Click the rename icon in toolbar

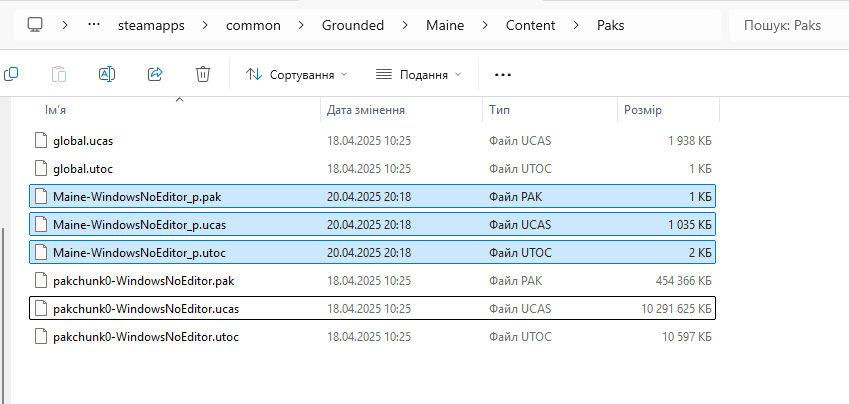coord(107,74)
